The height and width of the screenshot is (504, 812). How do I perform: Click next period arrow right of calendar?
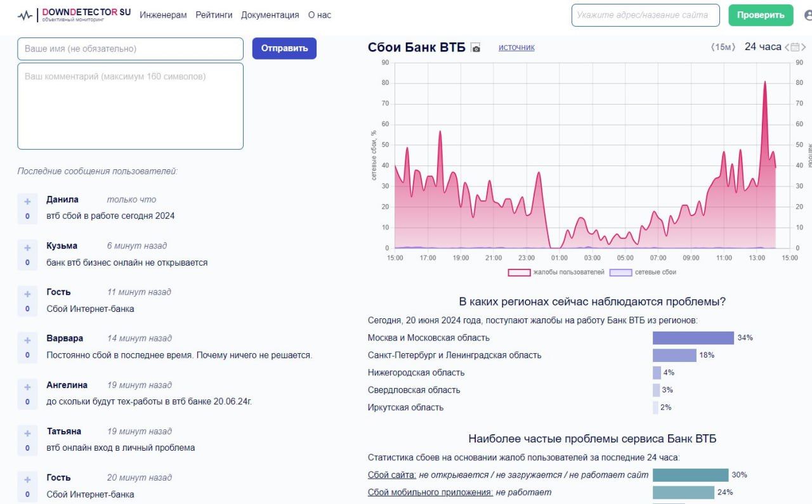click(804, 47)
